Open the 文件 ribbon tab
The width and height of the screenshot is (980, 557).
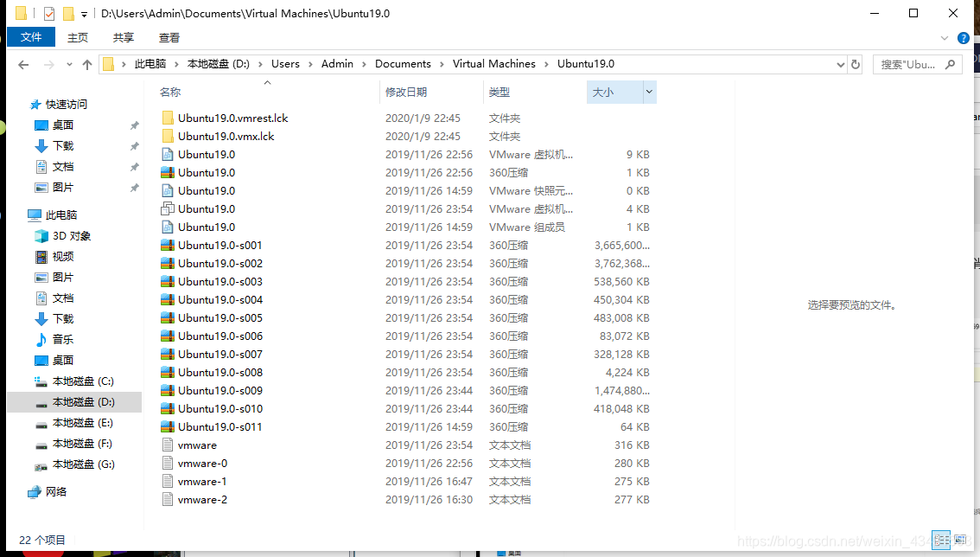tap(30, 37)
